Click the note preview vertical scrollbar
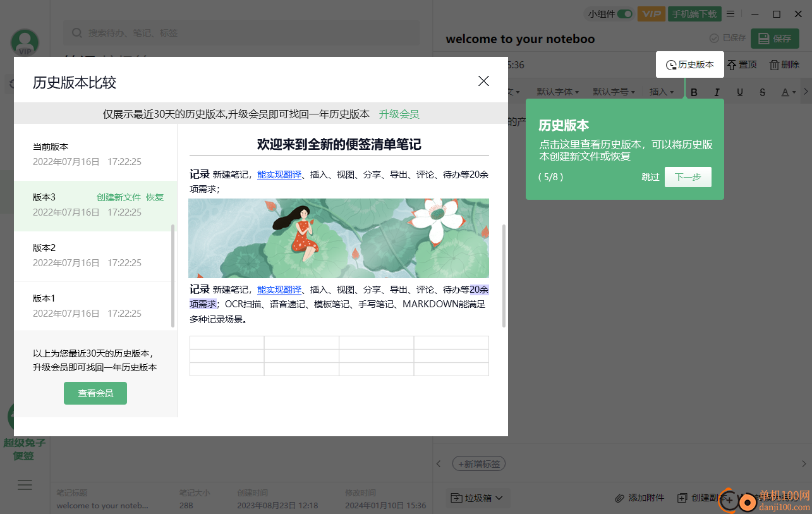Viewport: 812px width, 514px height. point(504,276)
